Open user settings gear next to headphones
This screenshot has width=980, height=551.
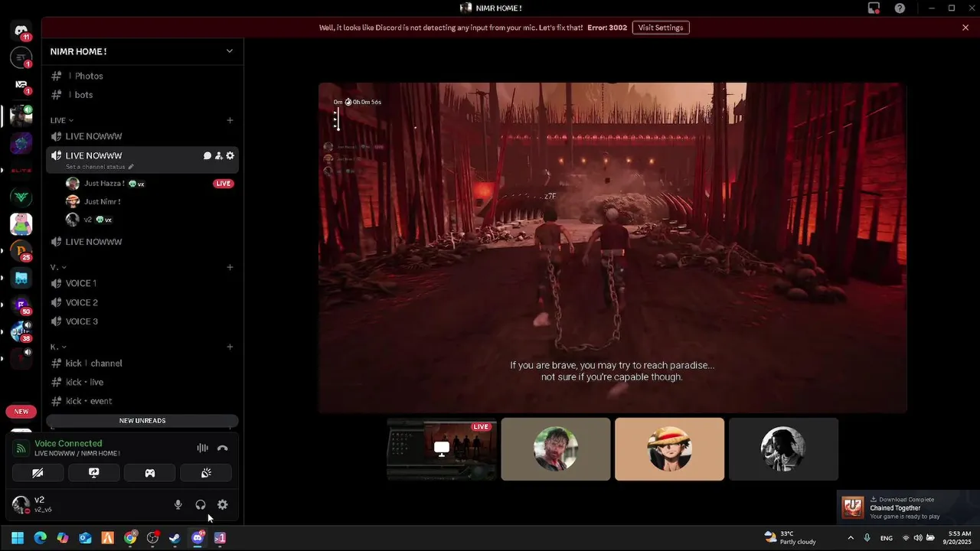[223, 504]
